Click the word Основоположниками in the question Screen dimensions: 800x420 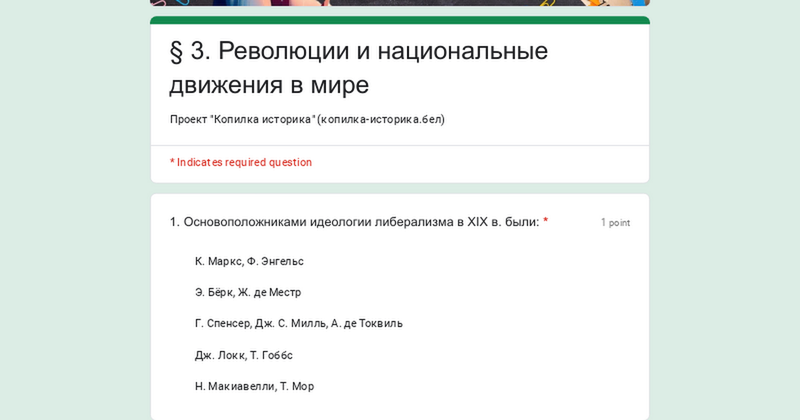(247, 222)
